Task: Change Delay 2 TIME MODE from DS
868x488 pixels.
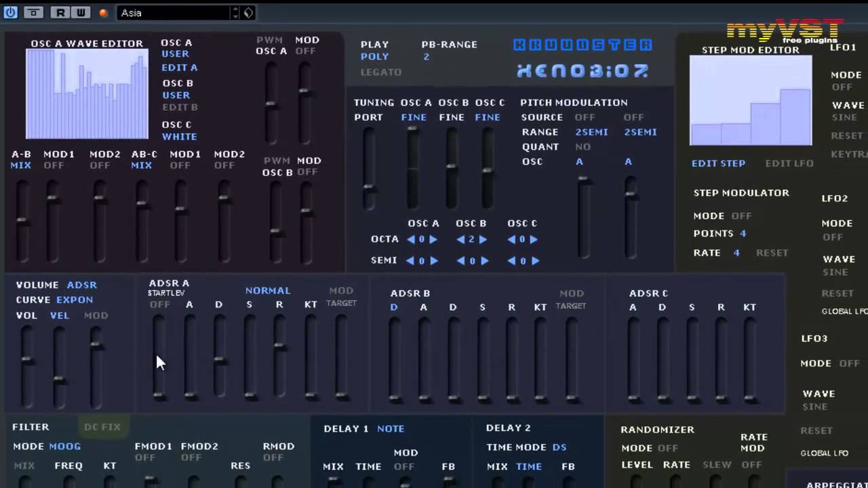Action: (x=559, y=447)
